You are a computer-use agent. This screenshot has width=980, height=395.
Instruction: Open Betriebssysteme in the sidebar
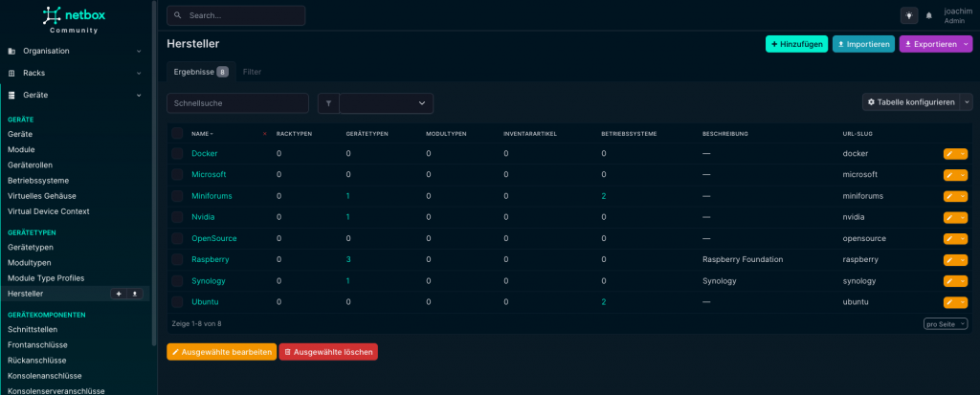(x=38, y=181)
